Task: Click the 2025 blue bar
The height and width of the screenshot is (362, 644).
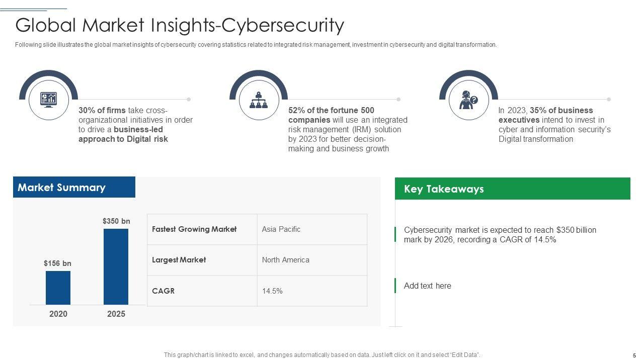Action: click(x=116, y=266)
